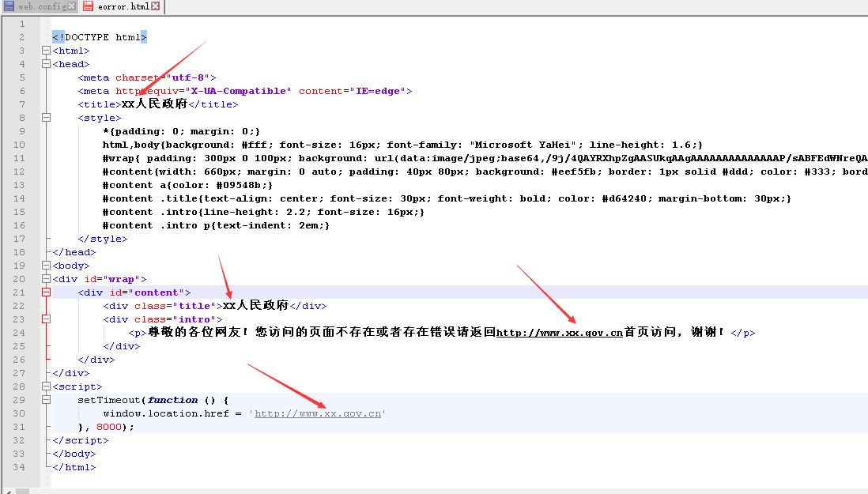Click line number 34 in the margin
The height and width of the screenshot is (494, 868).
[20, 467]
